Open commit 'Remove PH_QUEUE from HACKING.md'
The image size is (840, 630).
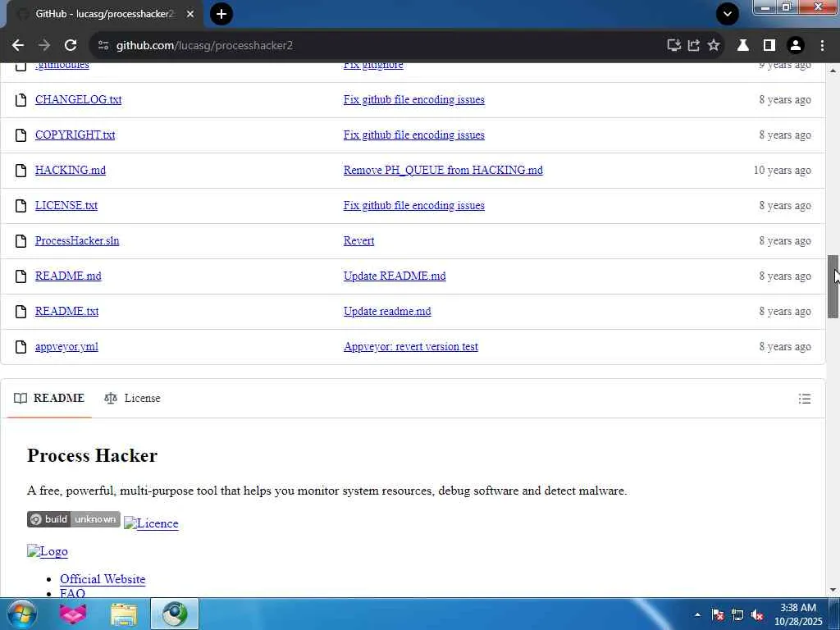click(x=443, y=171)
